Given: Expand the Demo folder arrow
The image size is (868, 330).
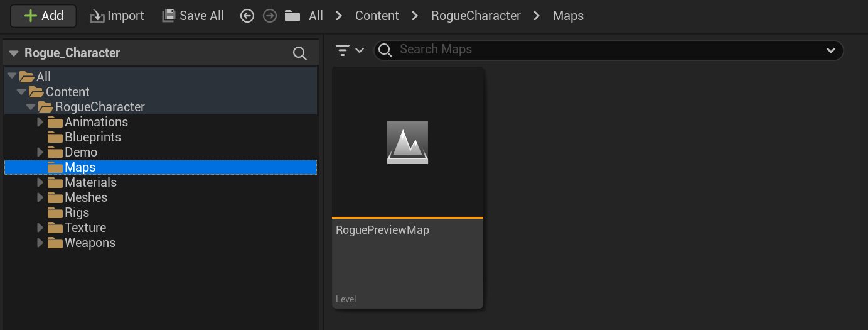Looking at the screenshot, I should pos(40,151).
